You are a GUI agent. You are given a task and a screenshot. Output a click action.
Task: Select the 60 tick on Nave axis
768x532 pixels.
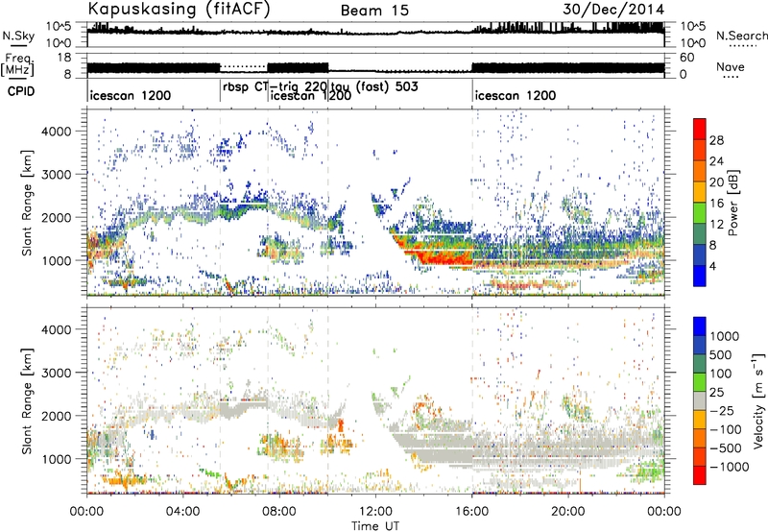(x=686, y=58)
